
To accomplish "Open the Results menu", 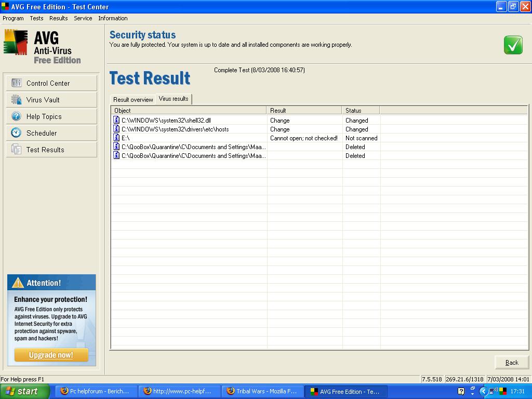I will pyautogui.click(x=58, y=18).
